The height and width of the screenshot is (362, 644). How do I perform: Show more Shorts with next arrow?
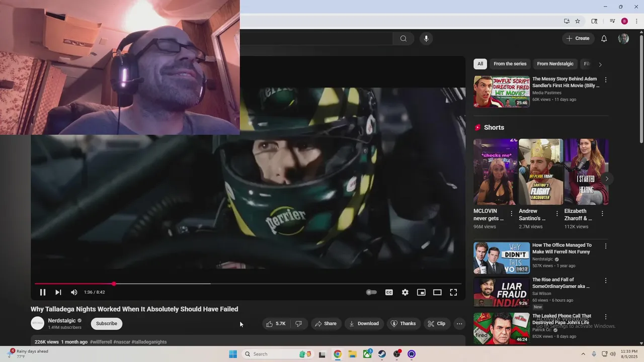pos(607,178)
